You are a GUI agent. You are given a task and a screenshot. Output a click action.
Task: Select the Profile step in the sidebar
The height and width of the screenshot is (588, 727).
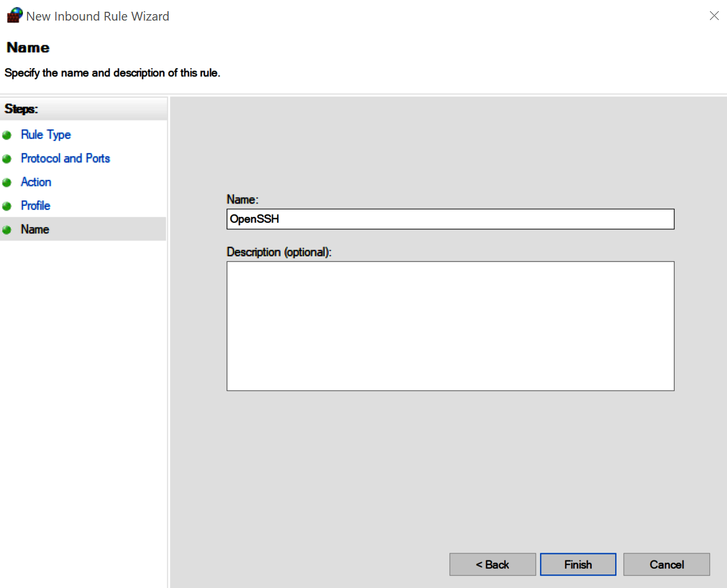(x=35, y=205)
